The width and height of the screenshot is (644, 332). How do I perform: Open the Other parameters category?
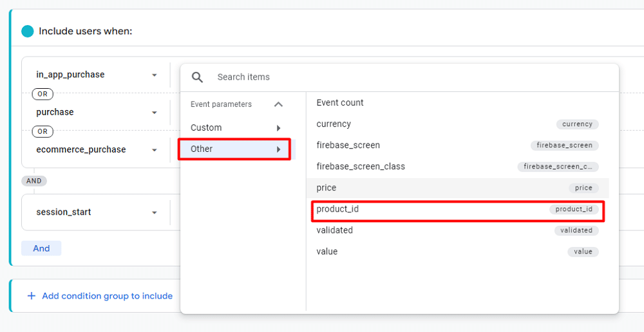coord(234,149)
